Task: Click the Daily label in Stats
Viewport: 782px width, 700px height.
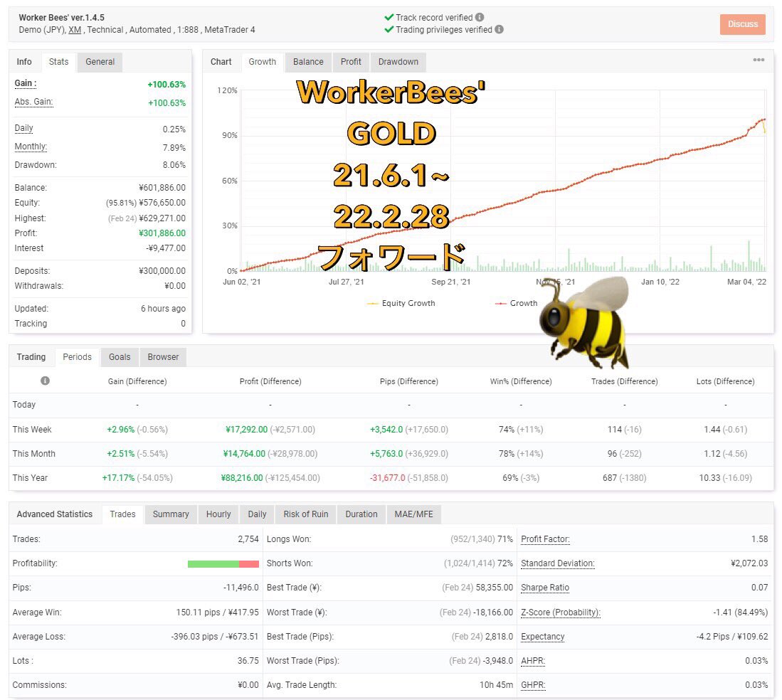Action: click(x=24, y=128)
